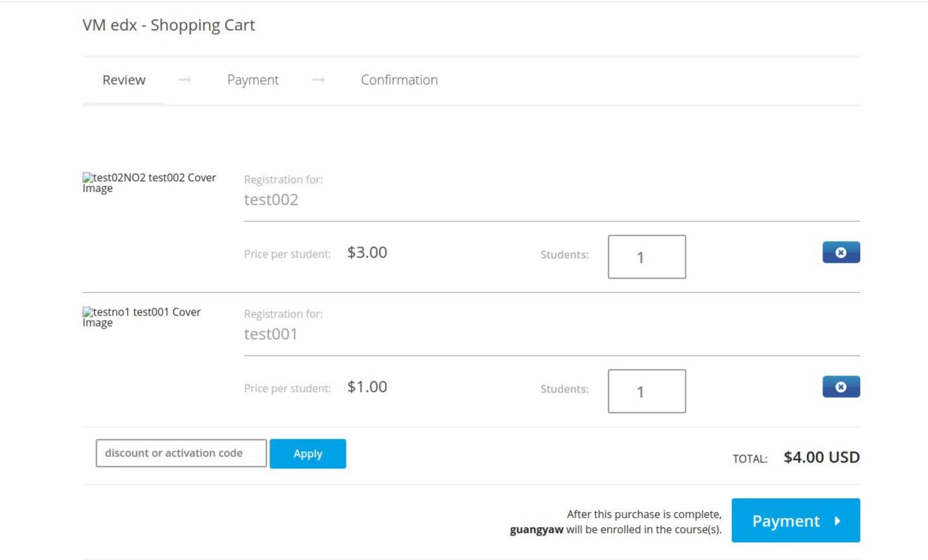Click the test002 cover image placeholder
928x560 pixels.
click(149, 182)
